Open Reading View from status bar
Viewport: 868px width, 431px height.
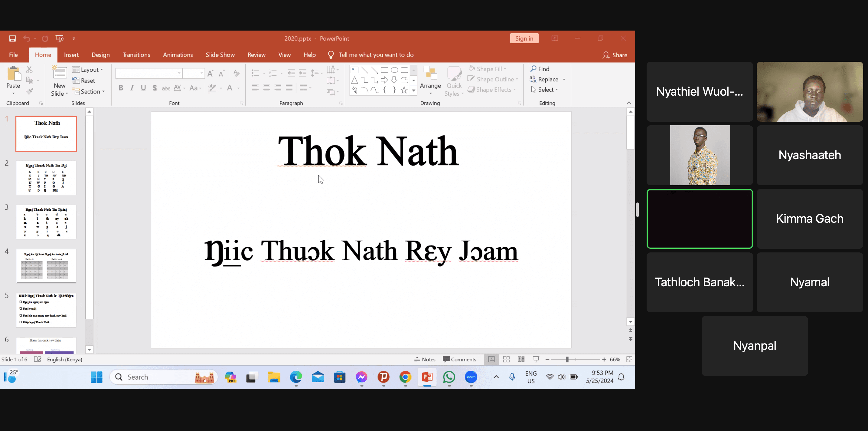coord(521,360)
